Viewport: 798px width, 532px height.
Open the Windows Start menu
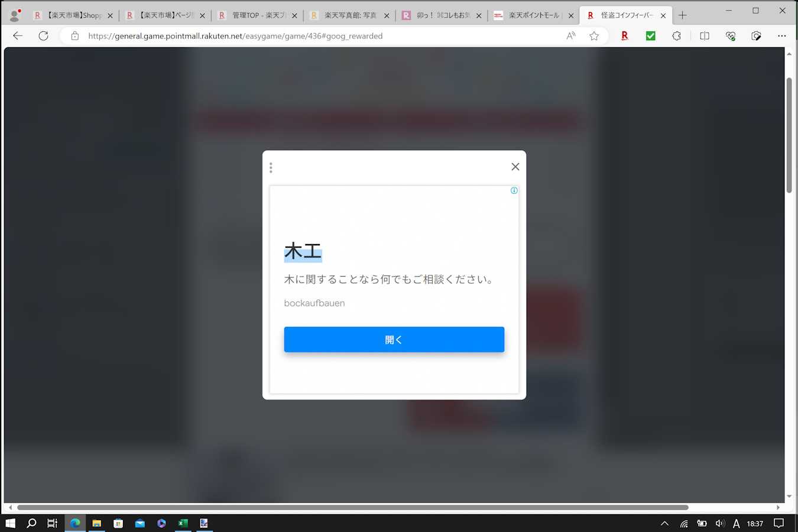[x=10, y=523]
